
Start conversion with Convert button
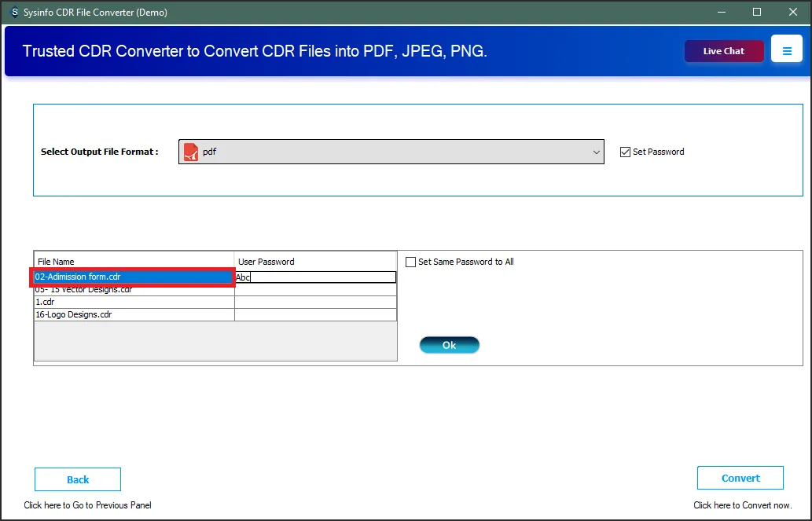click(x=740, y=478)
